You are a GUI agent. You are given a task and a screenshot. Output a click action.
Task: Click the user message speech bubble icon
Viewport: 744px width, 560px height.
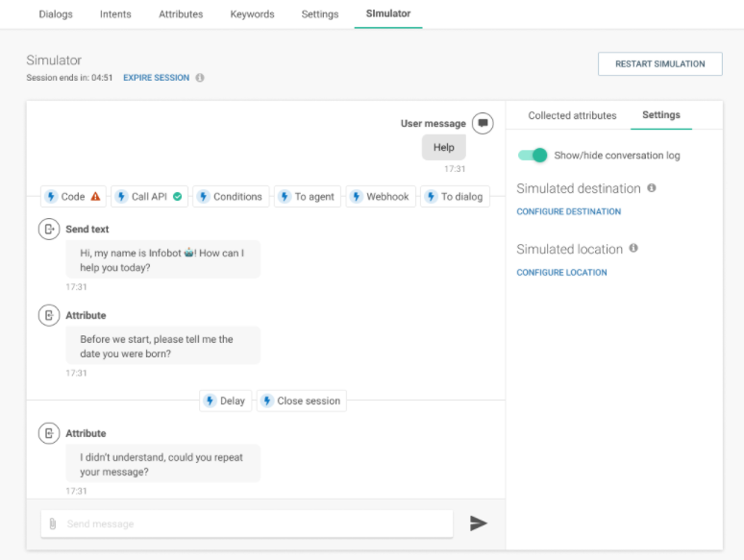[484, 123]
